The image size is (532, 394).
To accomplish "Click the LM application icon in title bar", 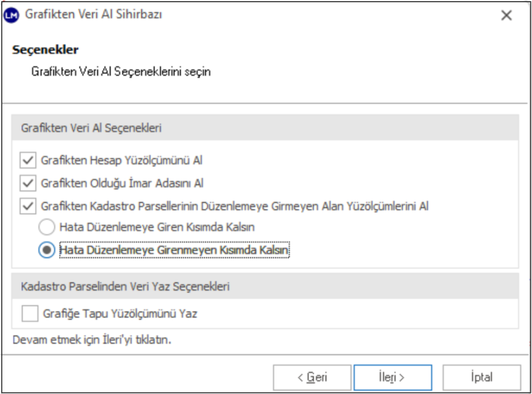I will click(x=11, y=15).
